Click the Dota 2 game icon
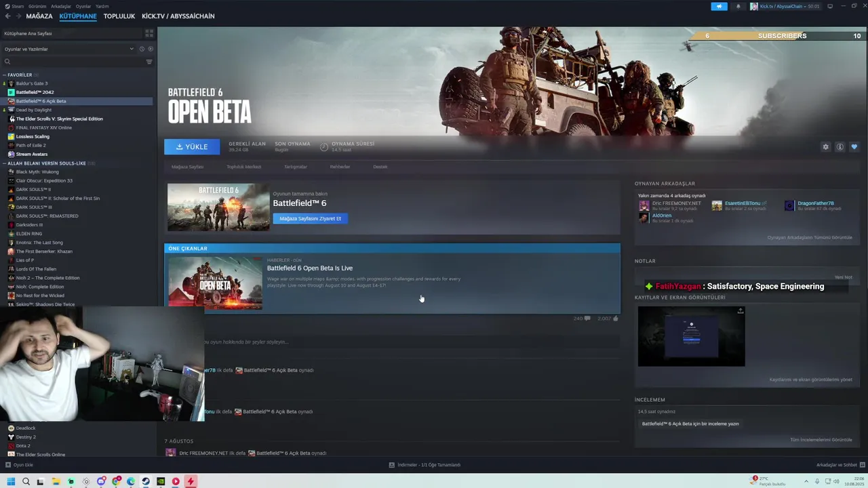 coord(11,446)
